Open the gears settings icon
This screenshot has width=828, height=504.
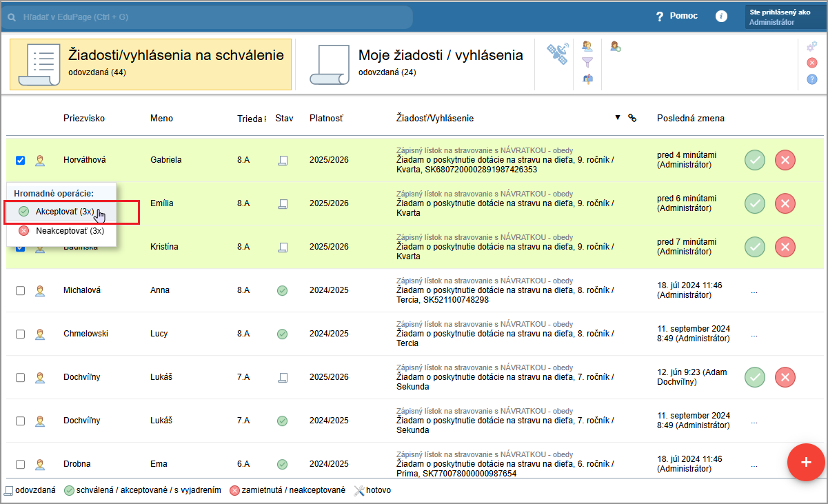[811, 46]
